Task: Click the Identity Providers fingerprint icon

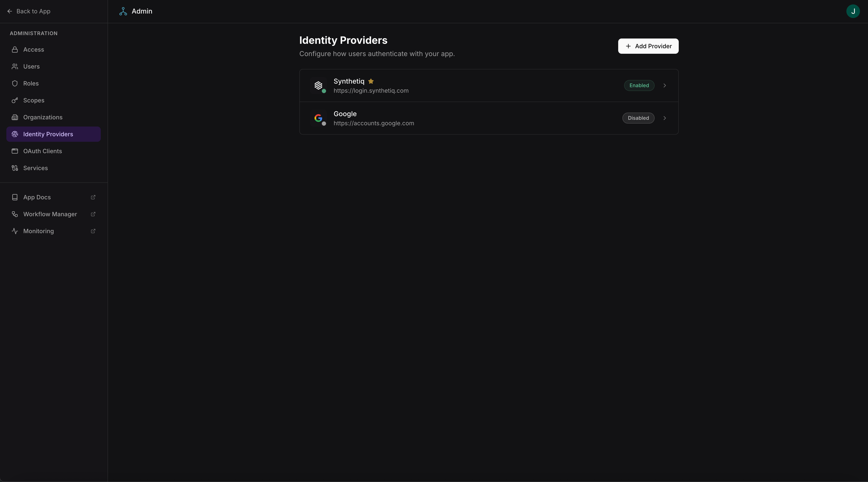Action: pyautogui.click(x=15, y=134)
